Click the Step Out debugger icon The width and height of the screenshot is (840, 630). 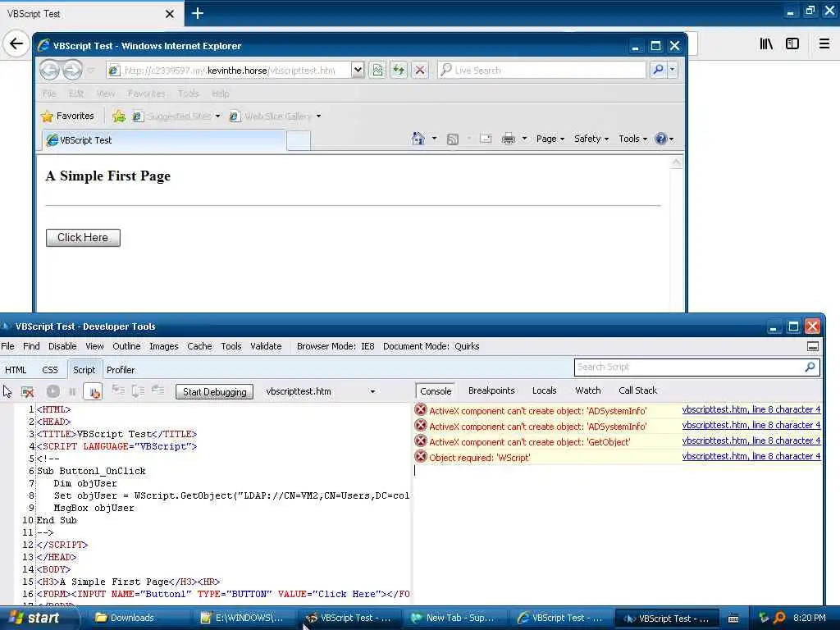(x=157, y=390)
